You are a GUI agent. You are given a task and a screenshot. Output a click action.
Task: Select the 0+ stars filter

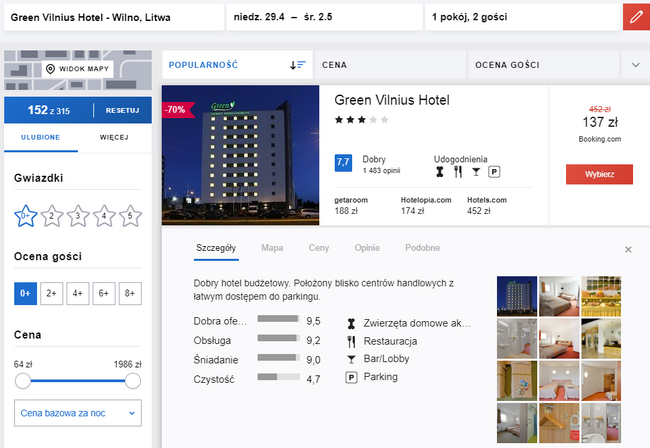coord(26,216)
